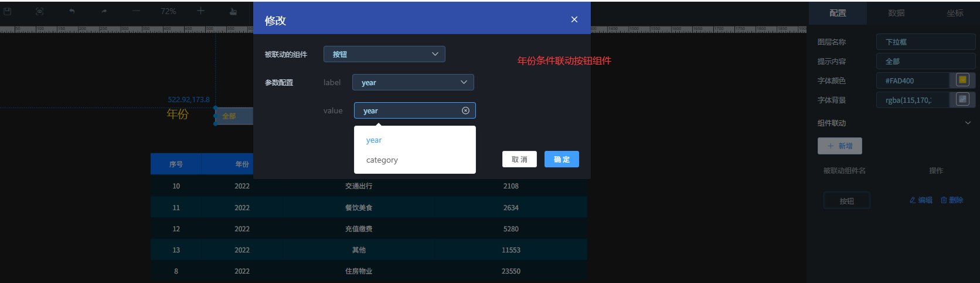980x283 pixels.
Task: Clear the value field using the circled x icon
Action: point(465,110)
